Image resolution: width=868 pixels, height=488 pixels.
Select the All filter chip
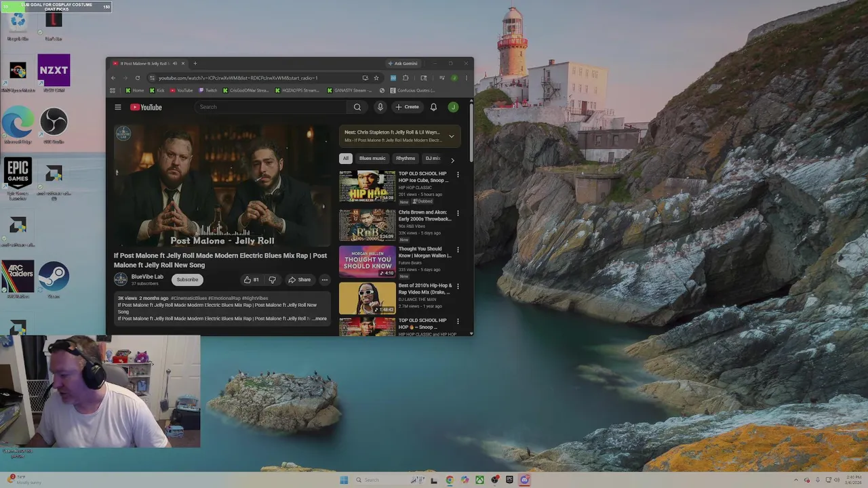pyautogui.click(x=345, y=159)
